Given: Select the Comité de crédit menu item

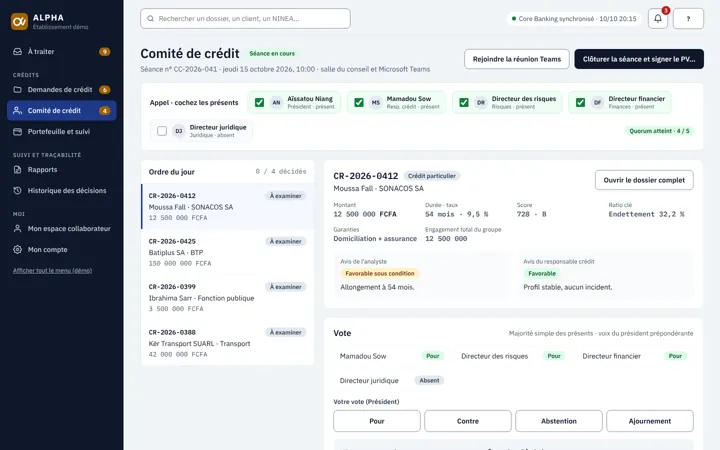Looking at the screenshot, I should coord(62,111).
